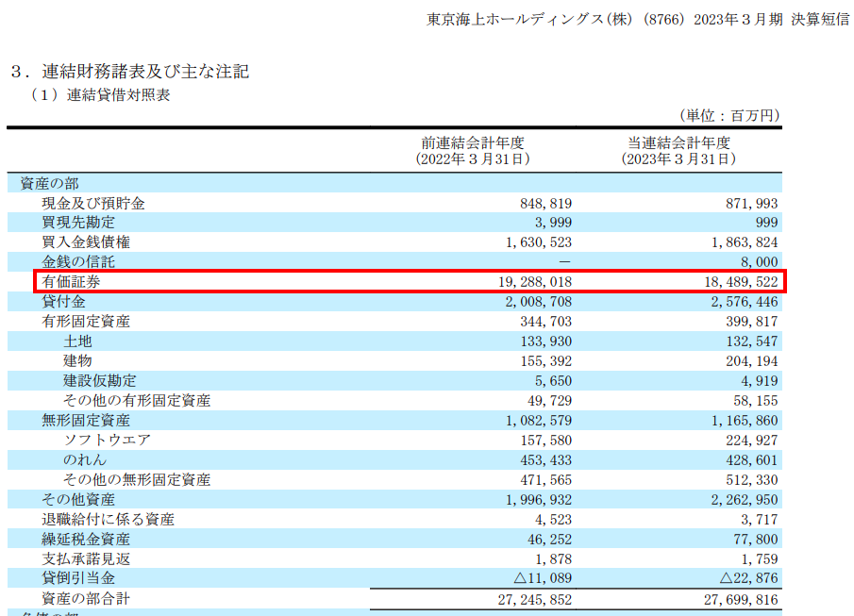The width and height of the screenshot is (854, 616).
Task: Click the row label 貸付金
Action: click(x=64, y=301)
